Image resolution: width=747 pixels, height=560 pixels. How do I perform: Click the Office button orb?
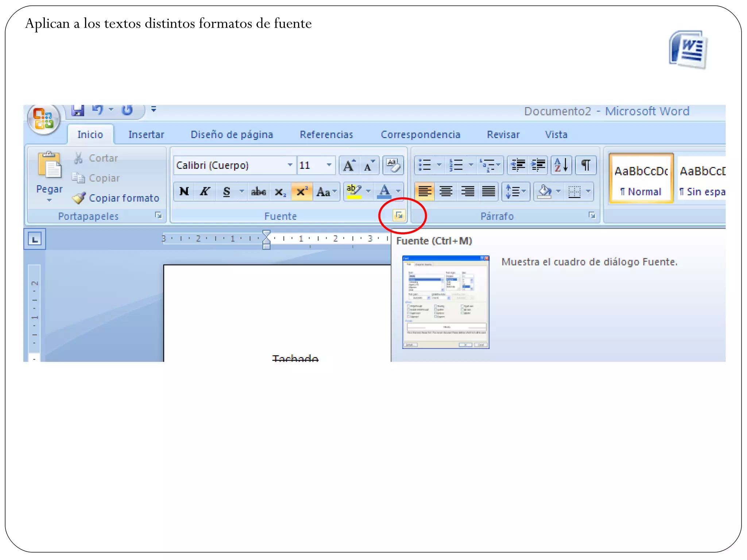44,119
